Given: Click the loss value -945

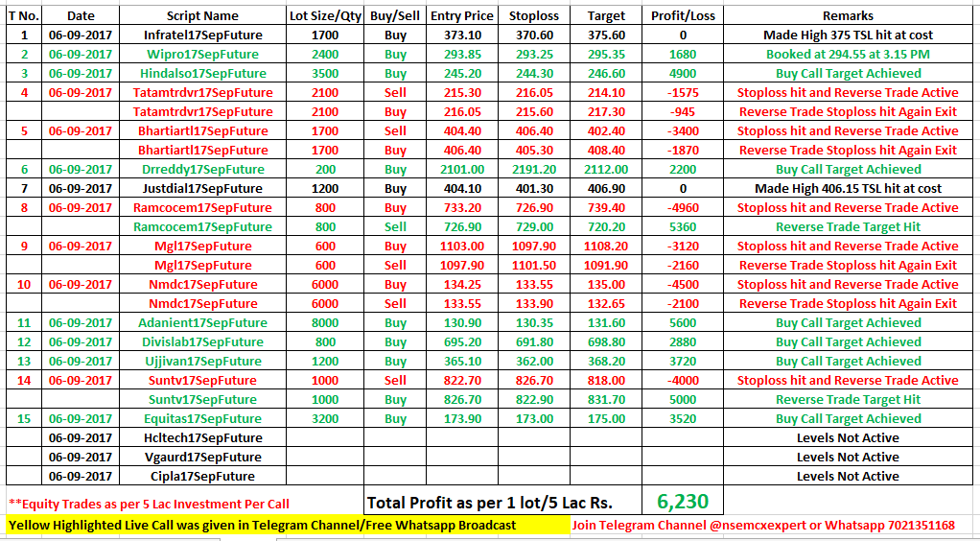Looking at the screenshot, I should [683, 112].
